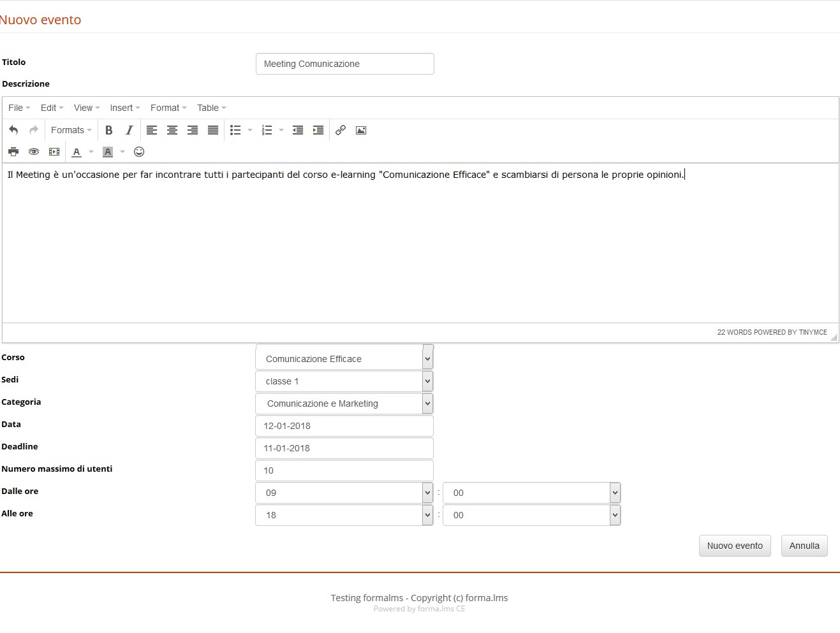Open the text color picker arrow
The width and height of the screenshot is (840, 633).
point(91,152)
